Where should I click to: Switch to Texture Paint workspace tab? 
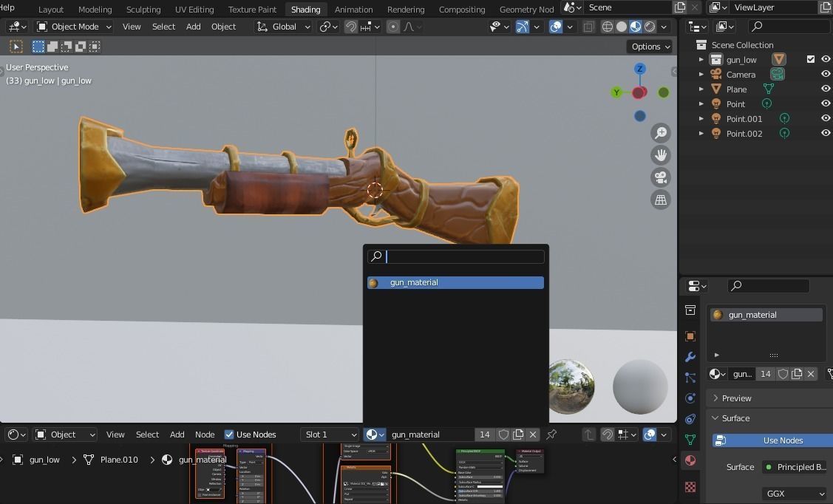(x=252, y=10)
